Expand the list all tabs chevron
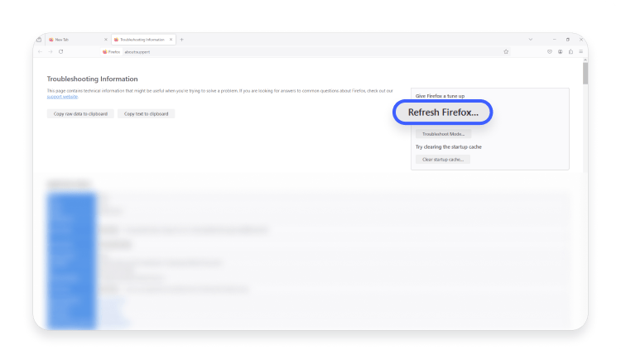Screen dimensions: 621x364 click(531, 40)
